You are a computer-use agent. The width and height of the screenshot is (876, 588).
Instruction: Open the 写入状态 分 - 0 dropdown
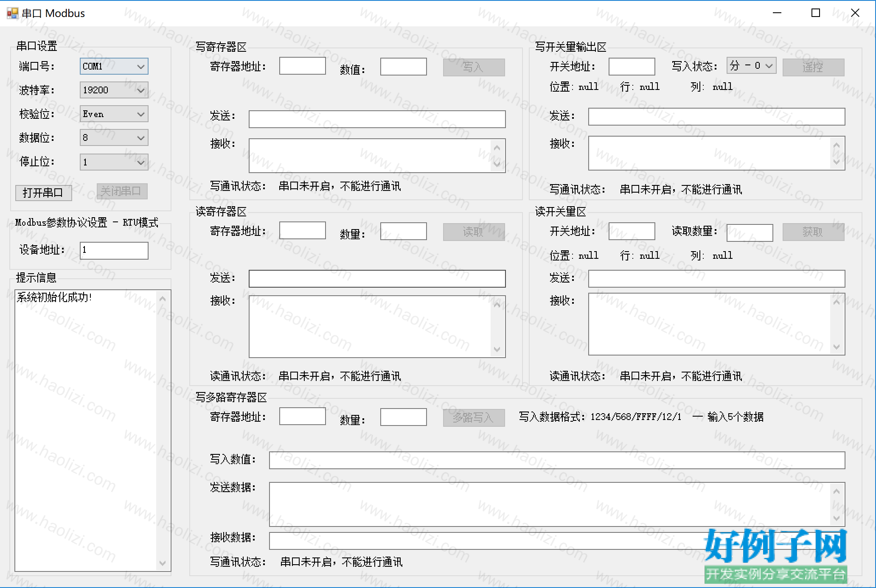point(751,66)
